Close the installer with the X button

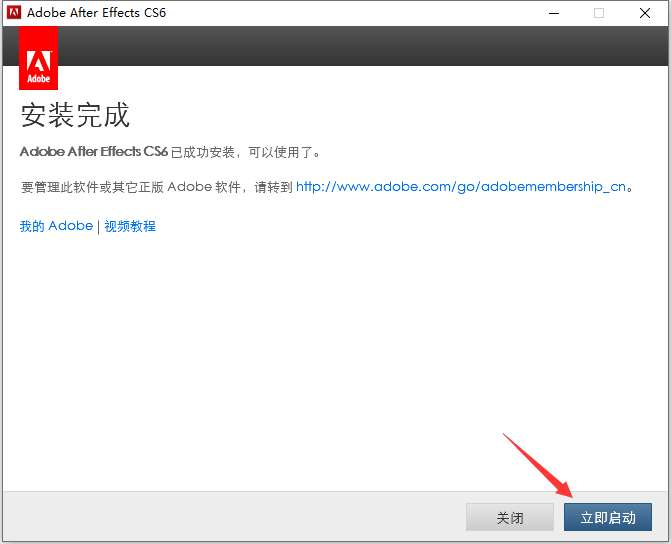(x=645, y=13)
